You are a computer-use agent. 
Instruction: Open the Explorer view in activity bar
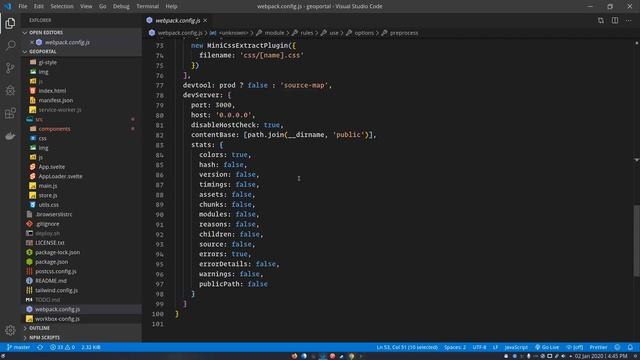tap(10, 23)
